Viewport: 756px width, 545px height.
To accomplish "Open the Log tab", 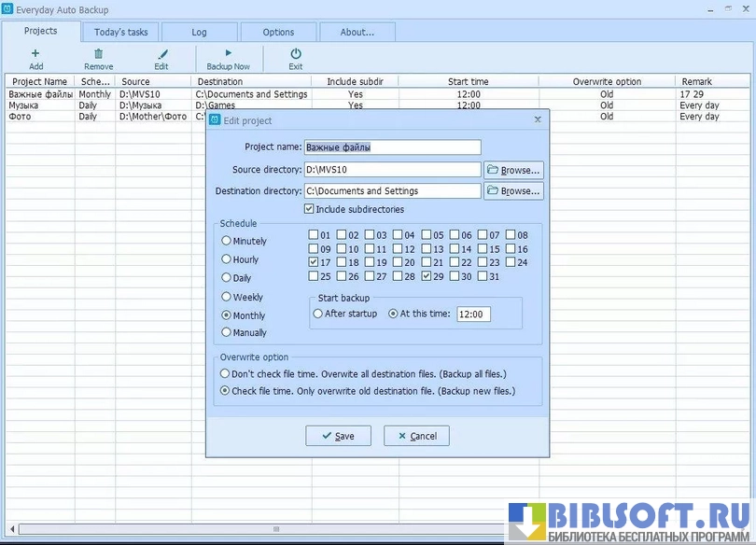I will click(199, 32).
